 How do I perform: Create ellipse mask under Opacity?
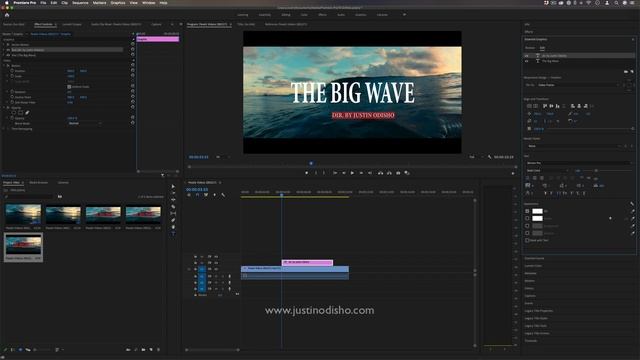(14, 113)
